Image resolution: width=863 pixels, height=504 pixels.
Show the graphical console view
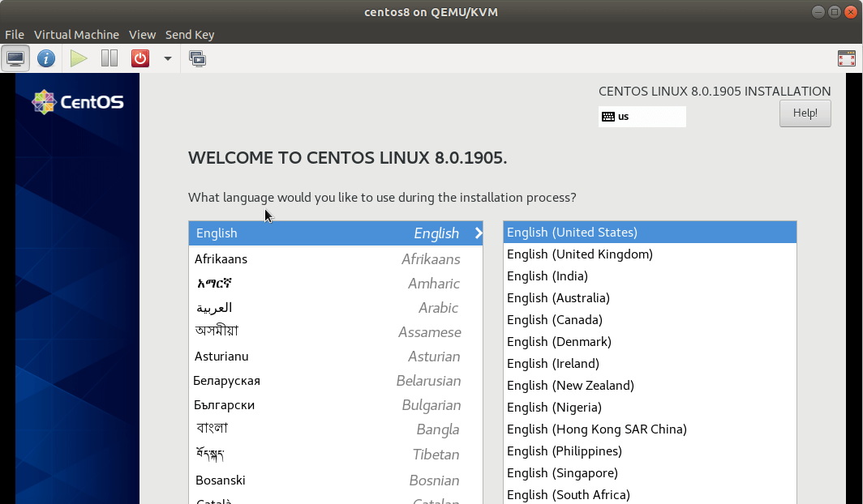[15, 58]
